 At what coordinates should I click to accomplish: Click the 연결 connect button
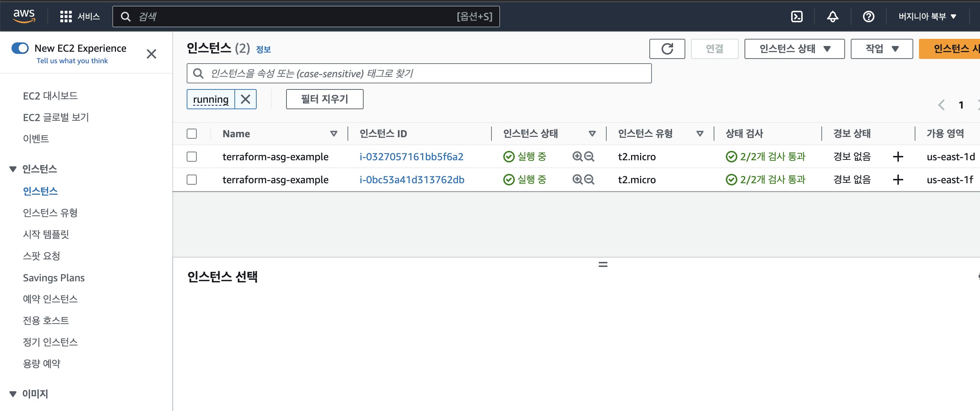(714, 49)
